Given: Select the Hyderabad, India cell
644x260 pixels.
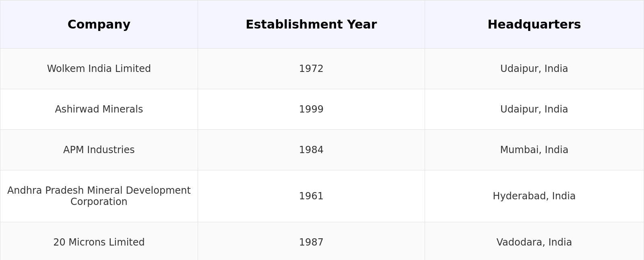Looking at the screenshot, I should [534, 196].
